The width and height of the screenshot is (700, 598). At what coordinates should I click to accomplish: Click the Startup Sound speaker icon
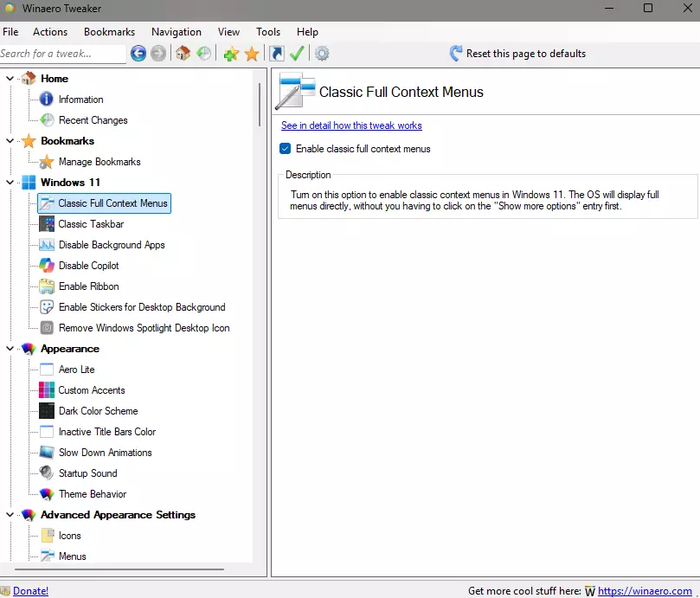[47, 473]
